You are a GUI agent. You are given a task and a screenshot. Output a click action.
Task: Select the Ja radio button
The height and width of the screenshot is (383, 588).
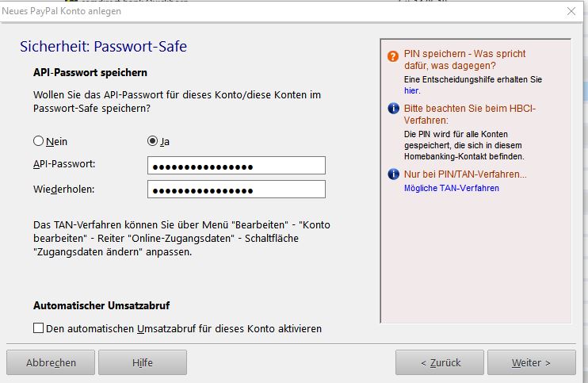pyautogui.click(x=152, y=141)
